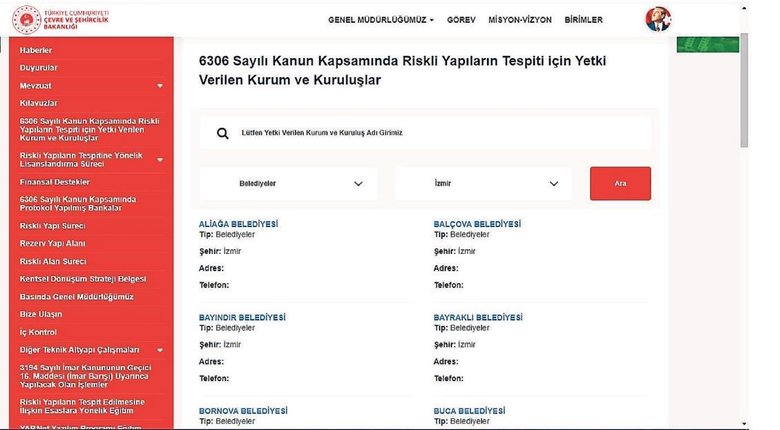Click the page title about 6306 Sayılı Kanun

[x=402, y=70]
